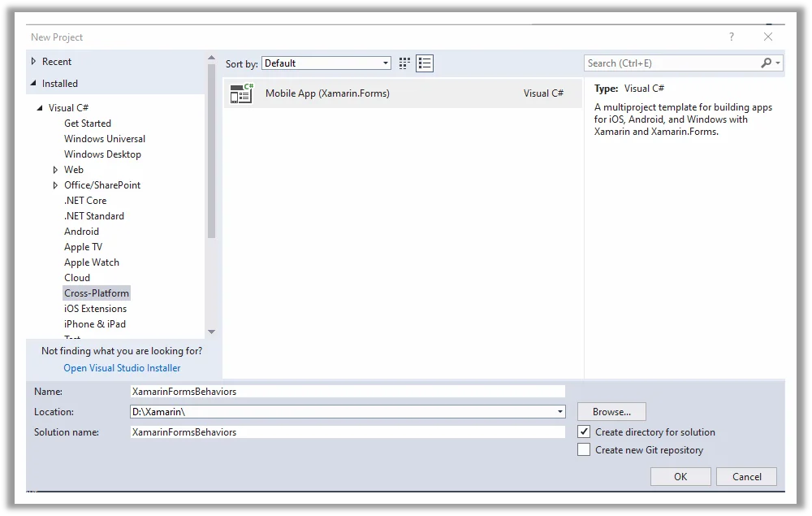Image resolution: width=812 pixels, height=516 pixels.
Task: Expand the Office/SharePoint node
Action: tap(55, 185)
